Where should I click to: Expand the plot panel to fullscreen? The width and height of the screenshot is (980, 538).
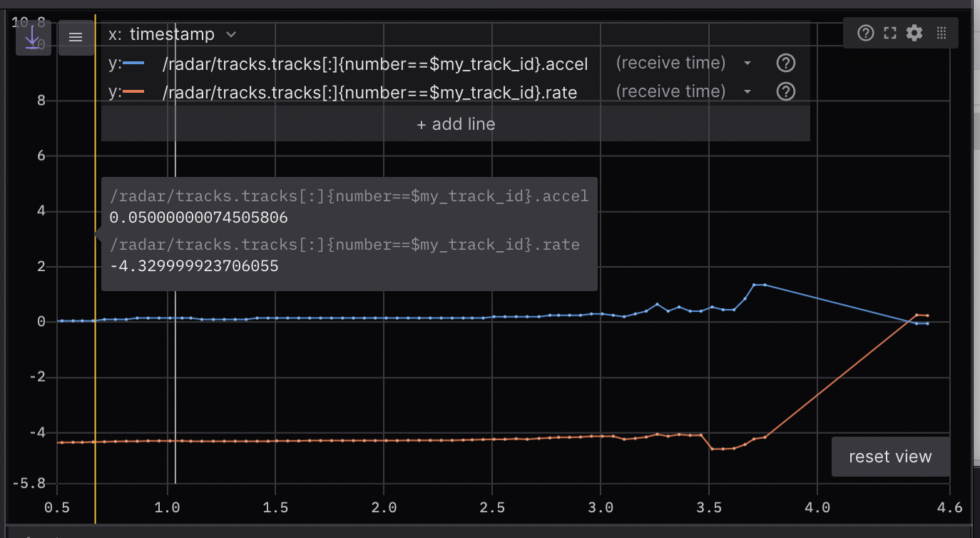(x=889, y=33)
